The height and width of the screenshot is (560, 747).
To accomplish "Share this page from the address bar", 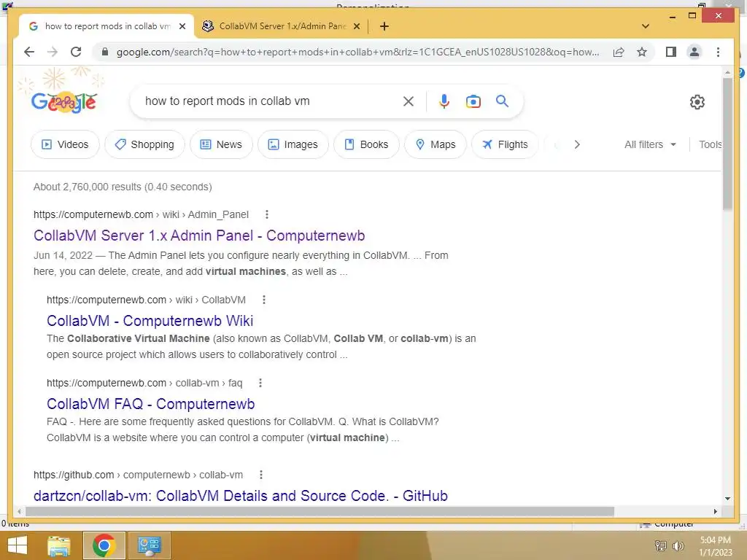I will pyautogui.click(x=619, y=52).
